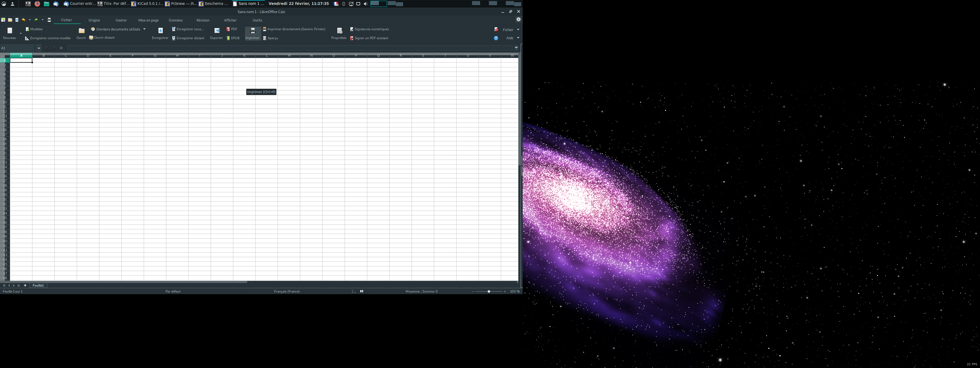Click Signer un PDF existant
980x368 pixels.
point(369,38)
